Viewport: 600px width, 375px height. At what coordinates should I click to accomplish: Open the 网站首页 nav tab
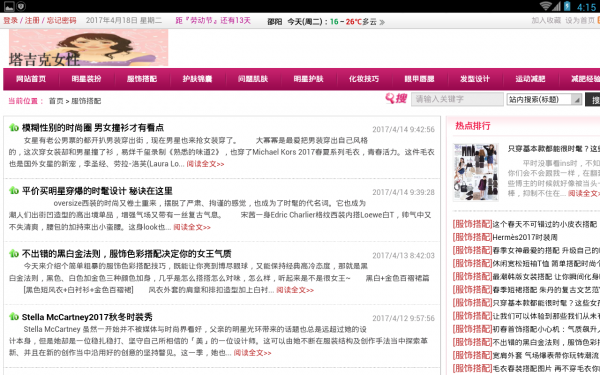31,79
